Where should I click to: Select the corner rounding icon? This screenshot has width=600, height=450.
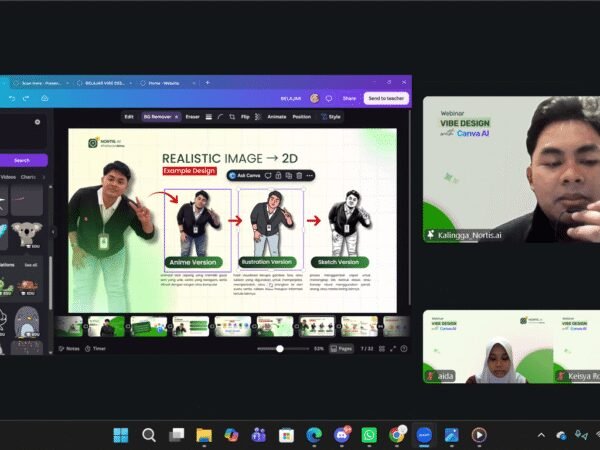click(220, 117)
